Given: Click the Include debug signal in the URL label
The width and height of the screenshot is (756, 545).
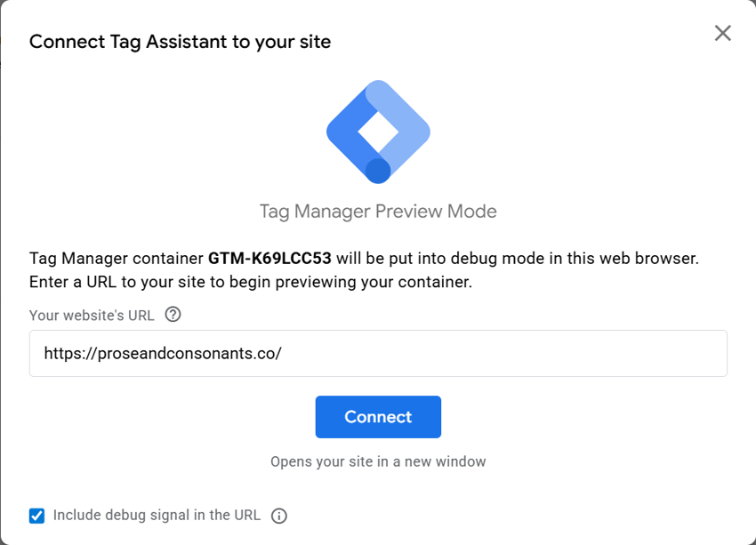Looking at the screenshot, I should (x=157, y=515).
